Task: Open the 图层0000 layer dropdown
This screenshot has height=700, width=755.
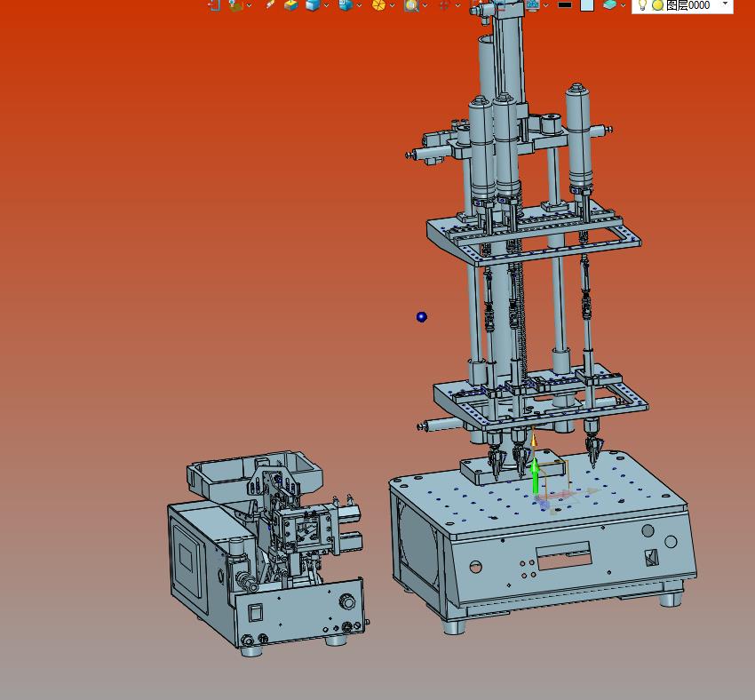Action: click(x=725, y=4)
